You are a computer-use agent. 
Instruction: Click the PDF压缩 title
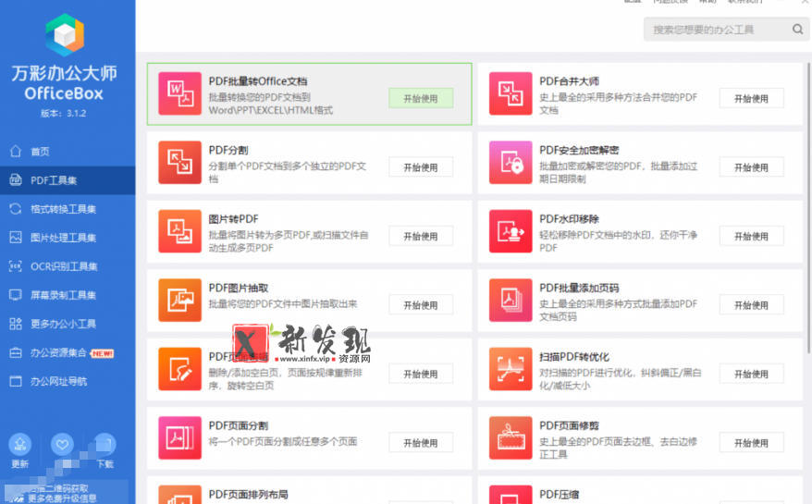pyautogui.click(x=559, y=495)
